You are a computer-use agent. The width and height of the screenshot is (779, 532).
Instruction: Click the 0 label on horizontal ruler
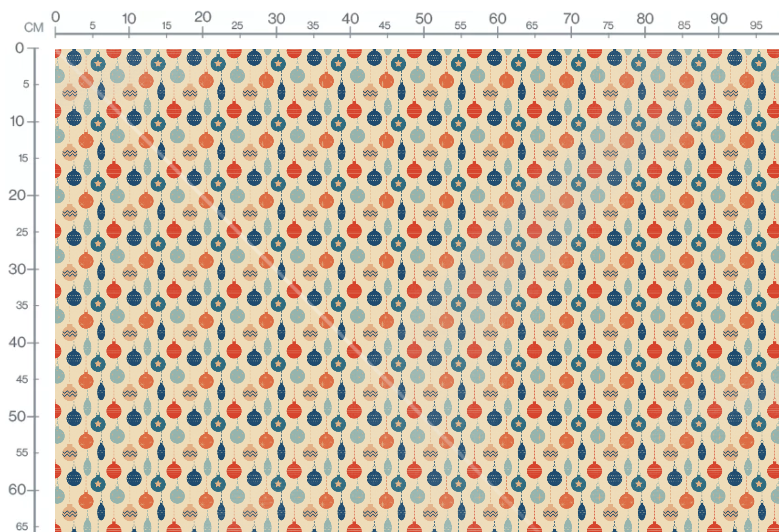55,17
